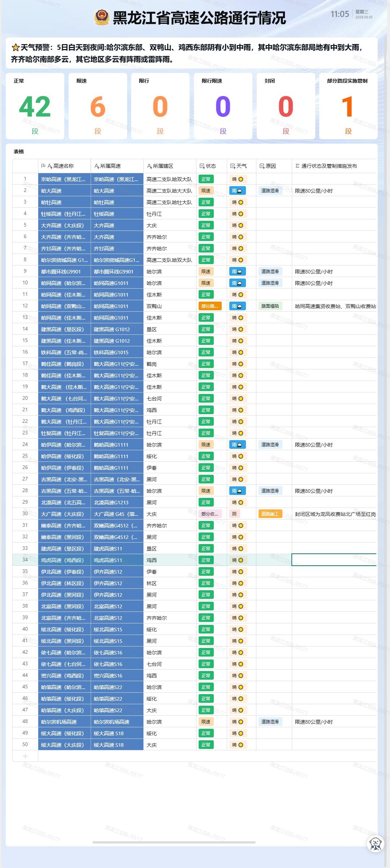The height and width of the screenshot is (868, 390).
Task: Click the sunny weather tag in row 1 京哈高速
Action: click(238, 179)
